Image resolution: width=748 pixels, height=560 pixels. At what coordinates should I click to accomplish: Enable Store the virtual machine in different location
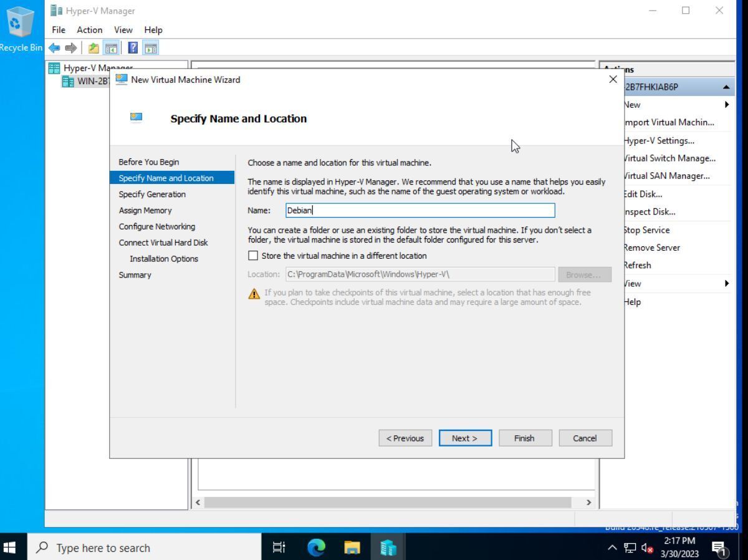253,256
